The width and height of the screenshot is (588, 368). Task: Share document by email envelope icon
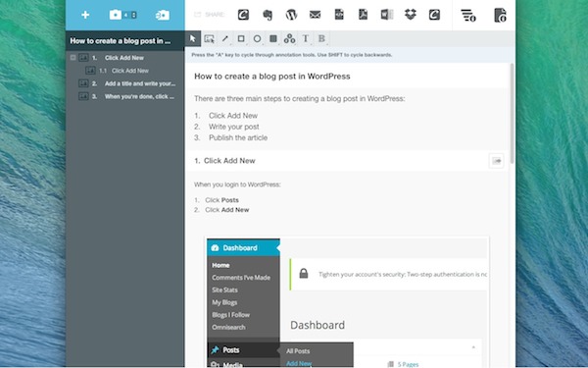pyautogui.click(x=315, y=15)
